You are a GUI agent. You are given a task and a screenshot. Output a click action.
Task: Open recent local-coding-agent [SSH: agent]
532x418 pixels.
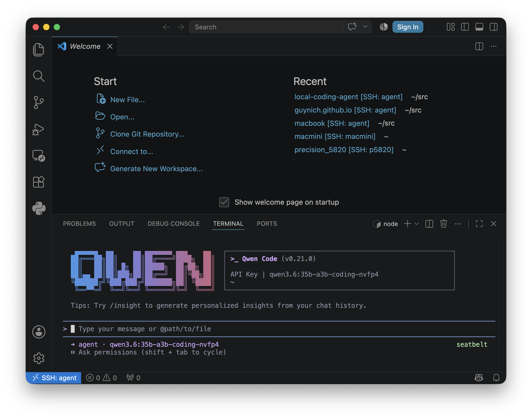pos(348,97)
